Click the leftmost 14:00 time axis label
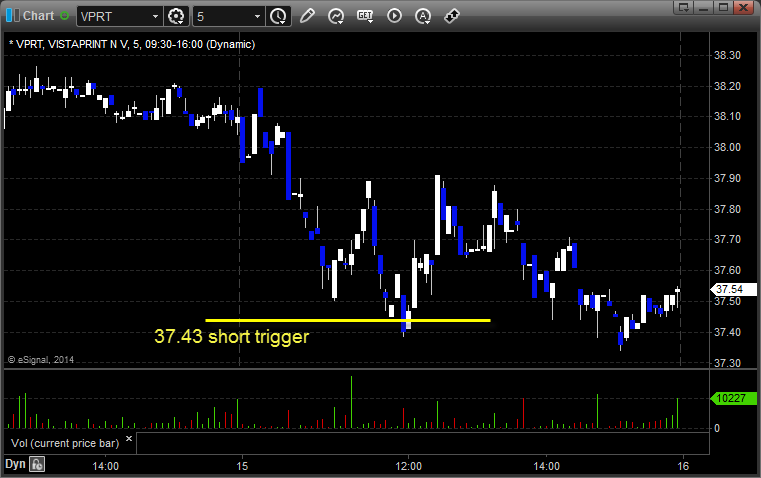 pyautogui.click(x=105, y=466)
